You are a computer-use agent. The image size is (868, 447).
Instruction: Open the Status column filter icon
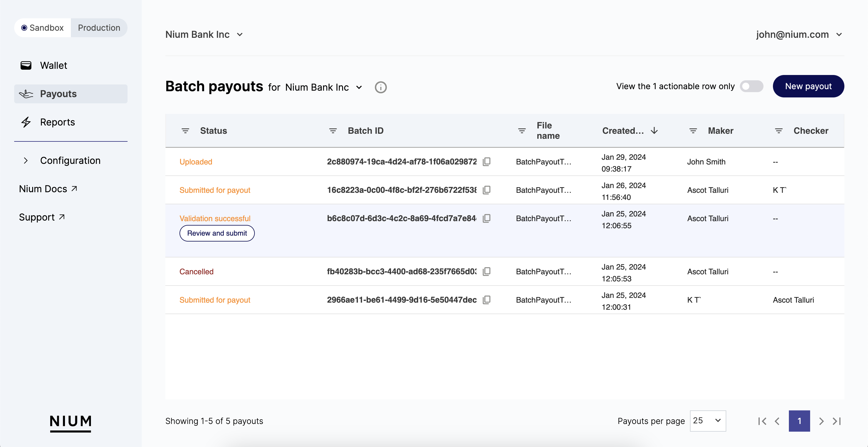point(185,131)
